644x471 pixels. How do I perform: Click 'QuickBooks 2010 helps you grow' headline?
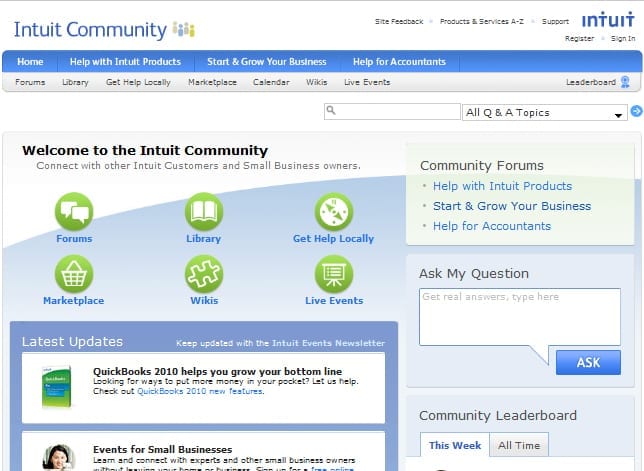(x=217, y=371)
